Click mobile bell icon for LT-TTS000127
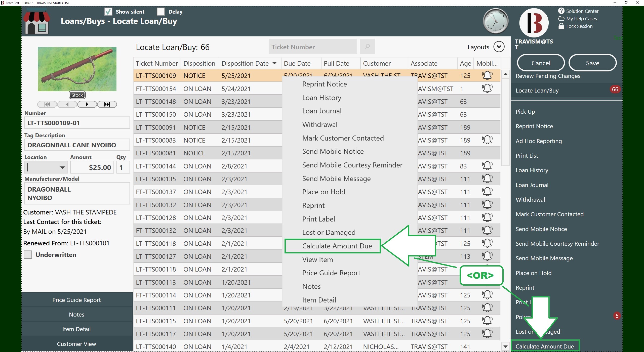 coord(487,256)
